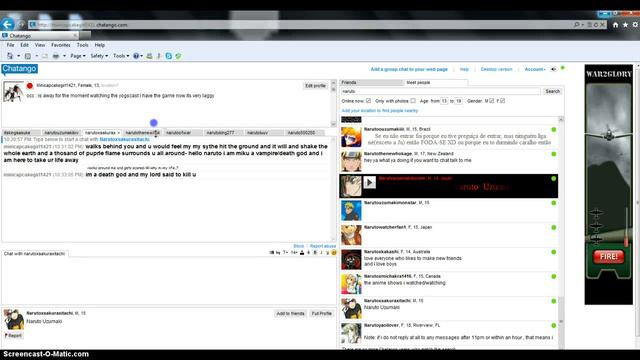Click the Print icon in command bar
The width and height of the screenshot is (640, 360).
[56, 56]
